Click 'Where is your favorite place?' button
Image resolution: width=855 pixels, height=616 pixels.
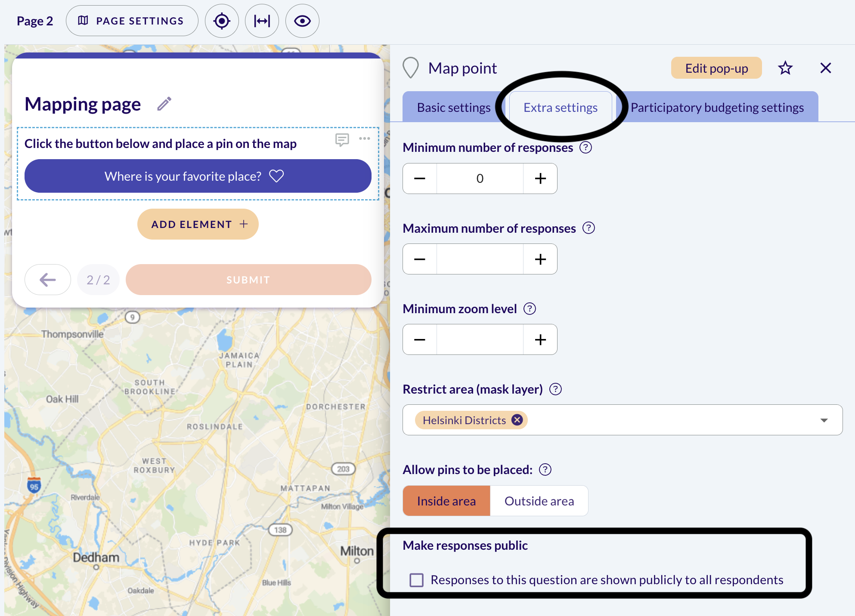[x=198, y=176]
